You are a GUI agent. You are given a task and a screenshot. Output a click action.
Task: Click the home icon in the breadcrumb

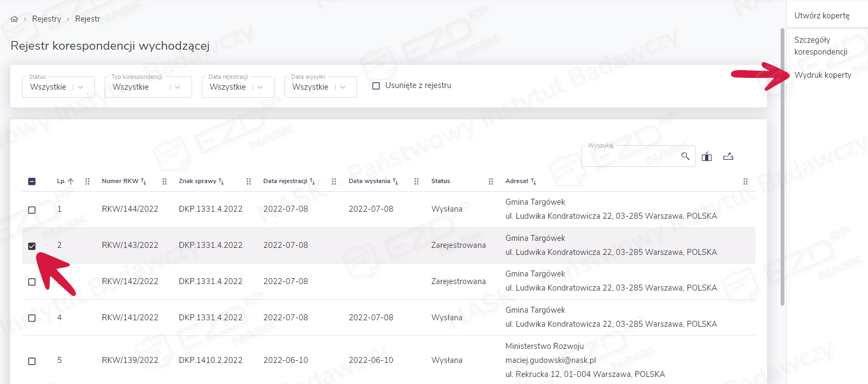tap(14, 19)
